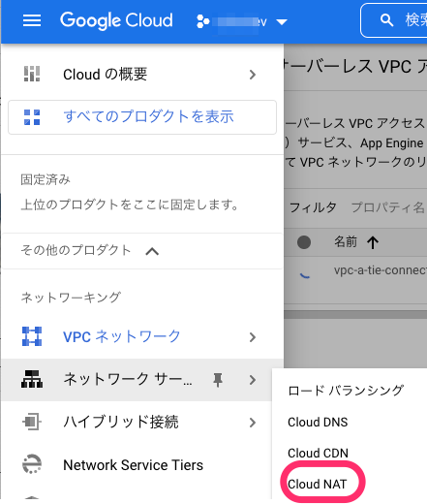
Task: Open the hamburger navigation menu
Action: (32, 20)
